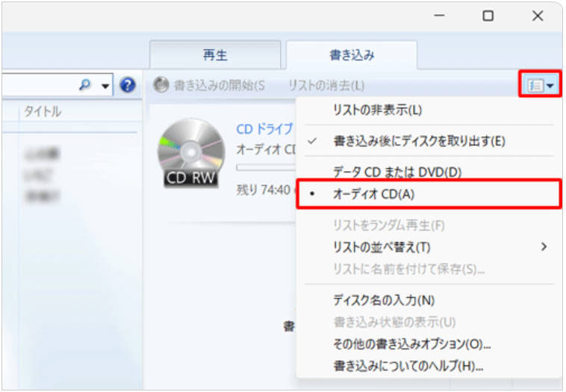
Task: Close the Windows Media Player window
Action: pyautogui.click(x=538, y=16)
